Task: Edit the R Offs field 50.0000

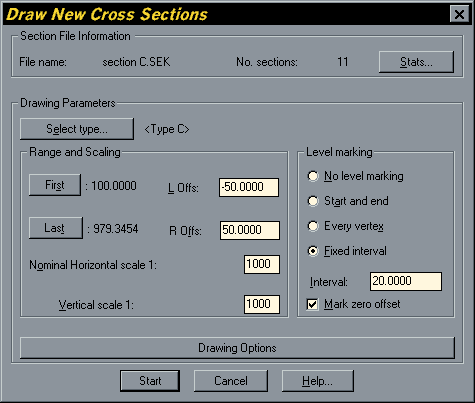Action: 250,230
